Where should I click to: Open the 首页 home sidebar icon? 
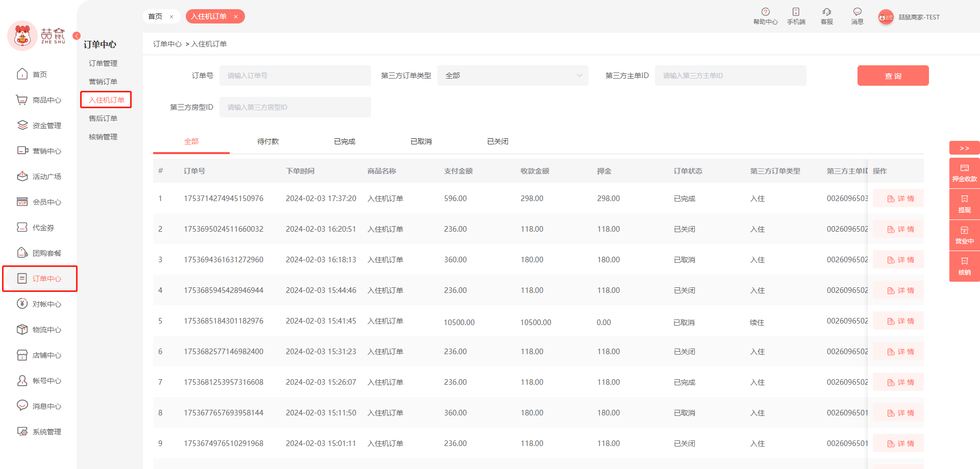(x=22, y=74)
